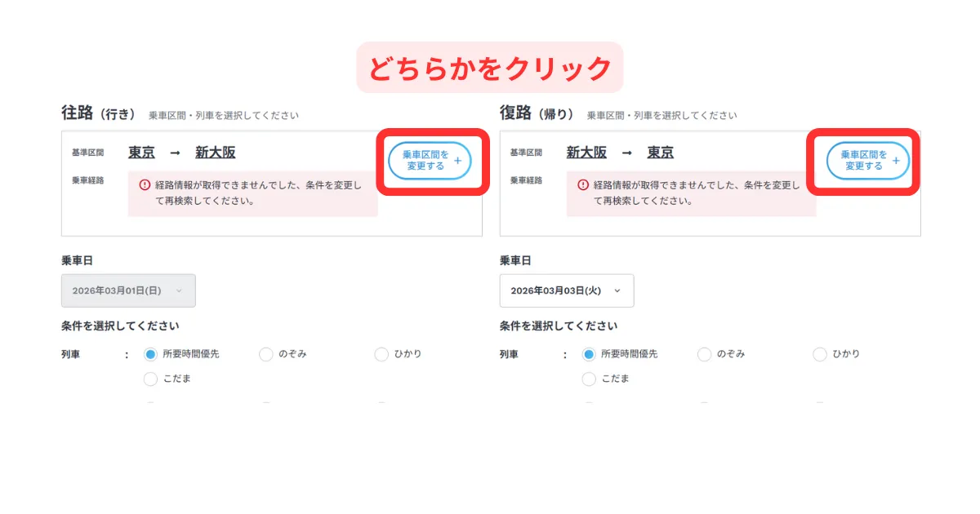Click the return route error warning icon
Viewport: 980px width, 514px height.
coord(583,184)
